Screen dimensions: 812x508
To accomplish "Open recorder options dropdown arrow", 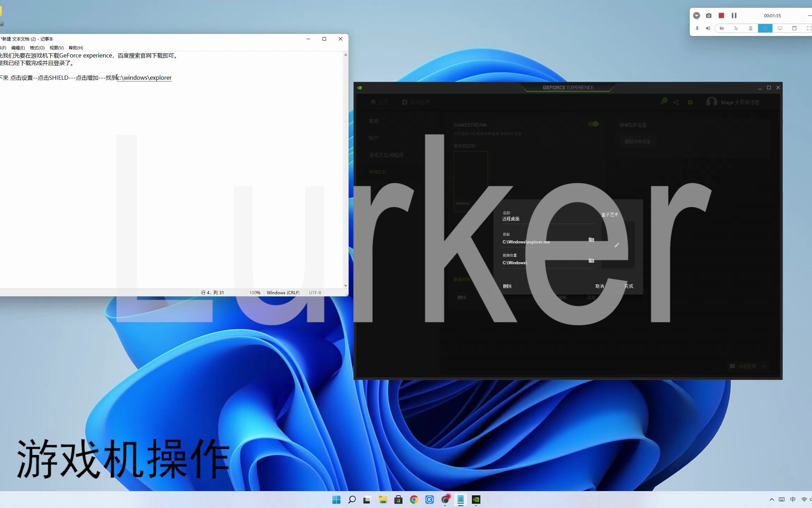I will 696,16.
